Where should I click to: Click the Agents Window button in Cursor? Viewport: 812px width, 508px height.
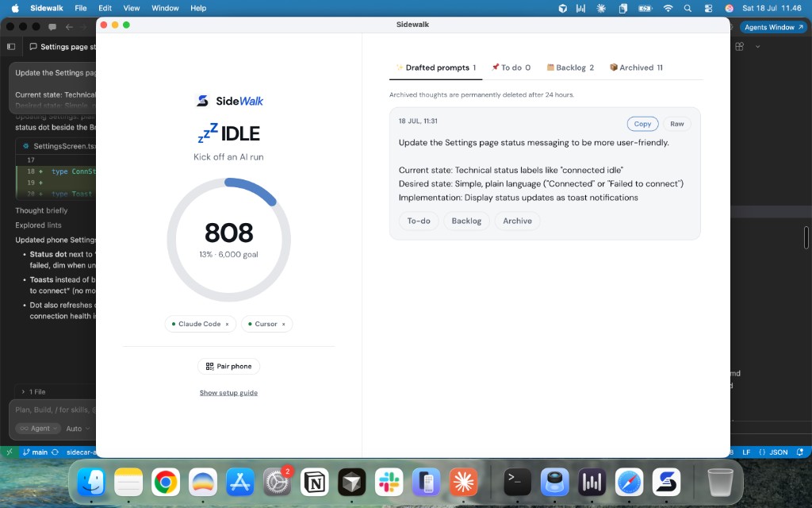coord(774,27)
